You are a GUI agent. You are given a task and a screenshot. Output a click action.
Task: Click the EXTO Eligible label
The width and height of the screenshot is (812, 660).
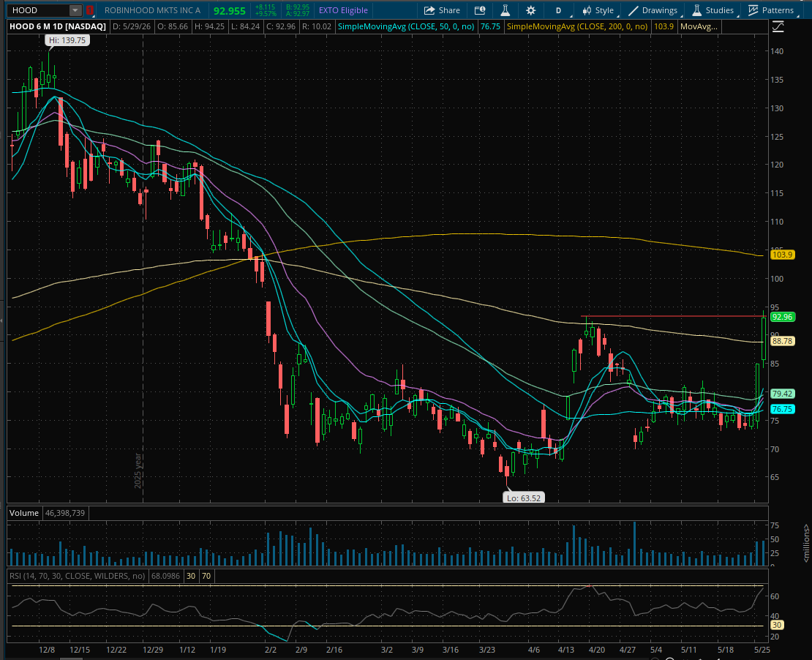343,10
